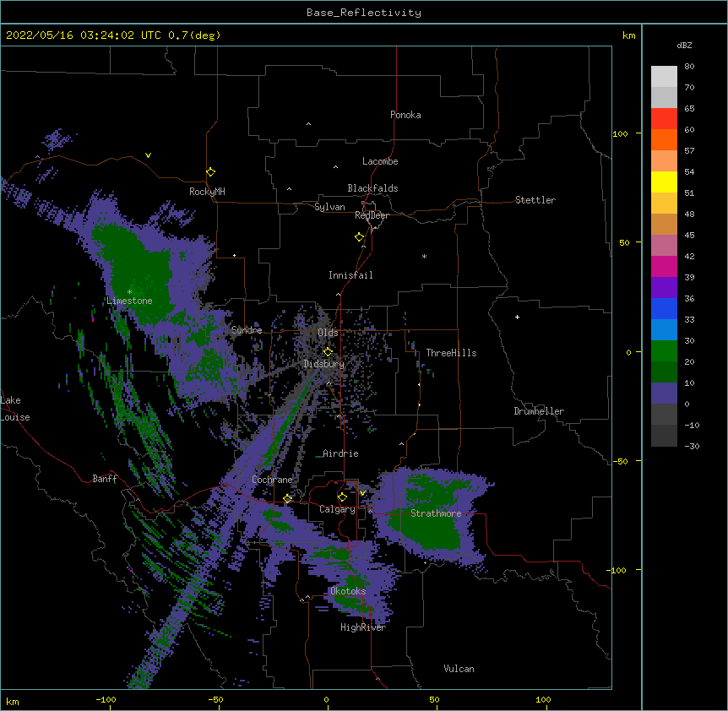This screenshot has width=728, height=711.
Task: Click the yellow marker near RockyMH
Action: [211, 172]
